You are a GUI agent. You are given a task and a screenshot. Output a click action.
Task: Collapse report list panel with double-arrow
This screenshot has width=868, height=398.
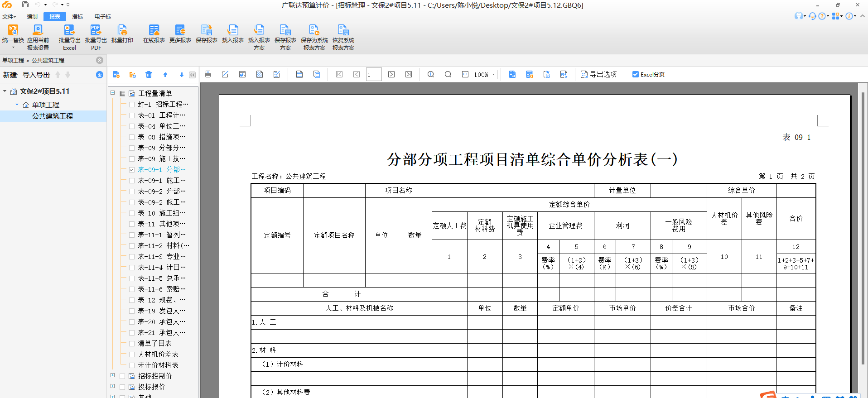point(193,75)
